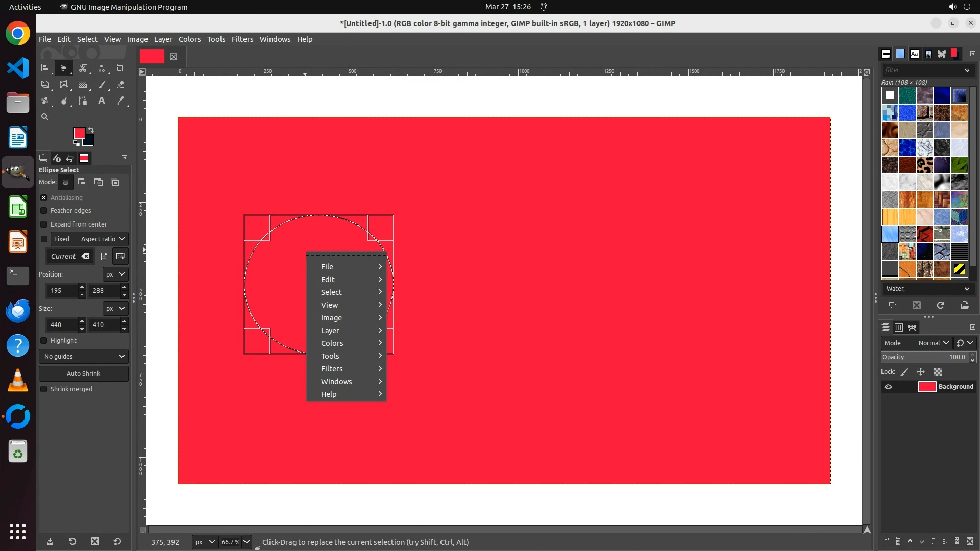Select the Color Picker eyedropper tool
The height and width of the screenshot is (551, 980).
[120, 101]
